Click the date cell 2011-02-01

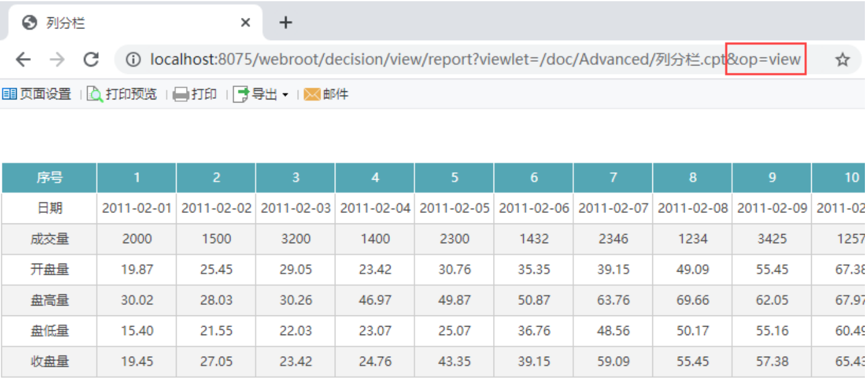coord(137,208)
